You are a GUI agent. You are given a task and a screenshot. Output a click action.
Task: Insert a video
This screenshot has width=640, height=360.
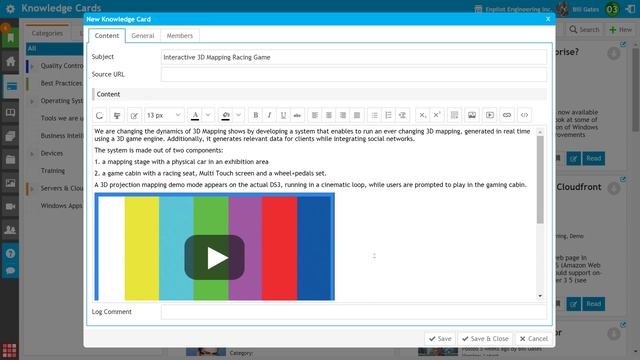click(x=490, y=116)
